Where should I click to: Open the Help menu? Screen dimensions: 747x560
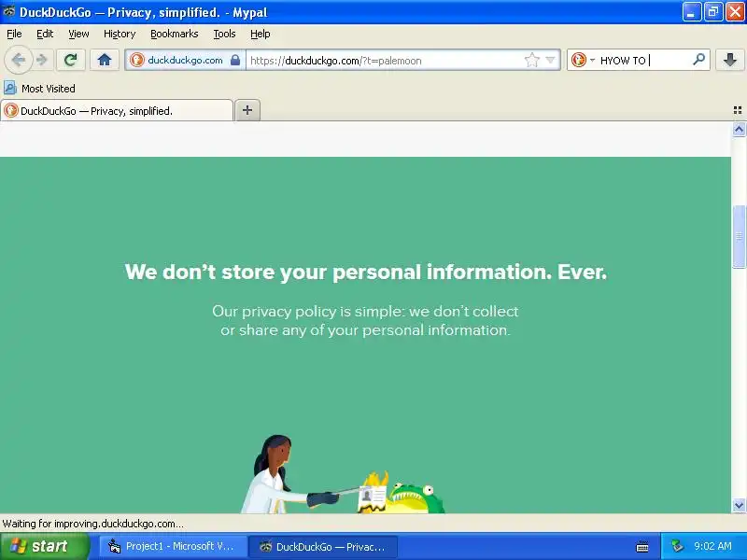point(261,34)
